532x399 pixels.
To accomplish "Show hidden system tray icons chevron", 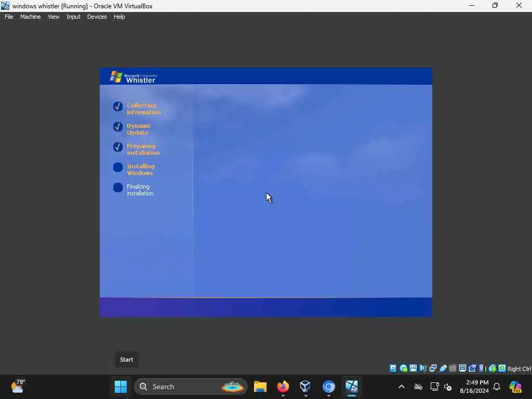I will point(402,387).
